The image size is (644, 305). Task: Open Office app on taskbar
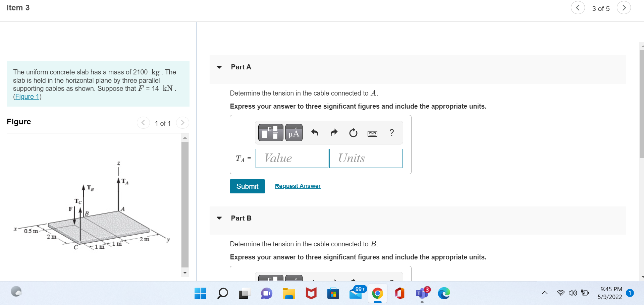(399, 294)
